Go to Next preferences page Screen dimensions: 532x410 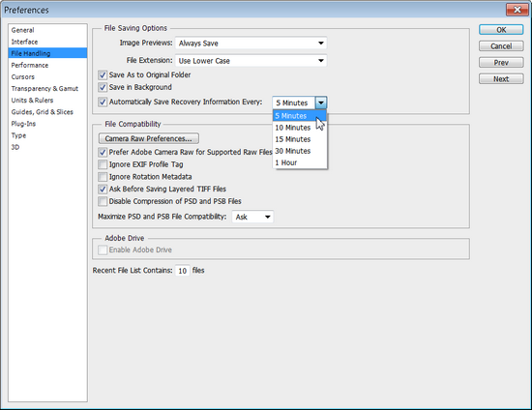tap(501, 79)
